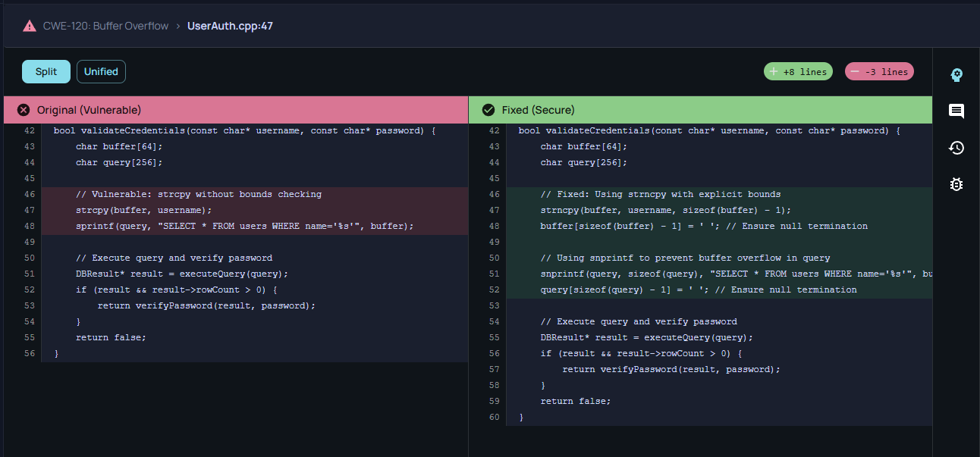
Task: Click the plus icon in +8 lines badge
Action: coord(774,72)
